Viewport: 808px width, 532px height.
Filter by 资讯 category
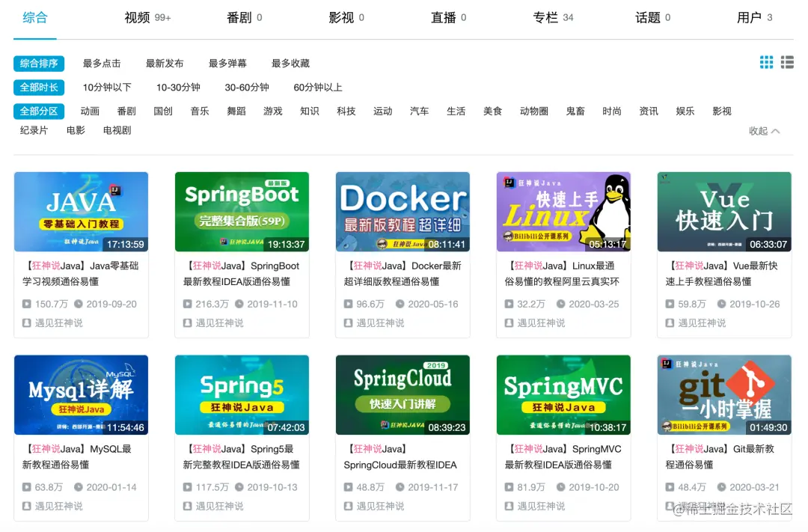pos(648,111)
